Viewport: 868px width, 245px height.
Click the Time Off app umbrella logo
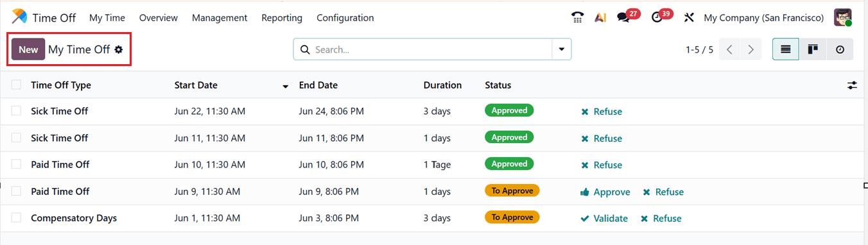tap(19, 17)
